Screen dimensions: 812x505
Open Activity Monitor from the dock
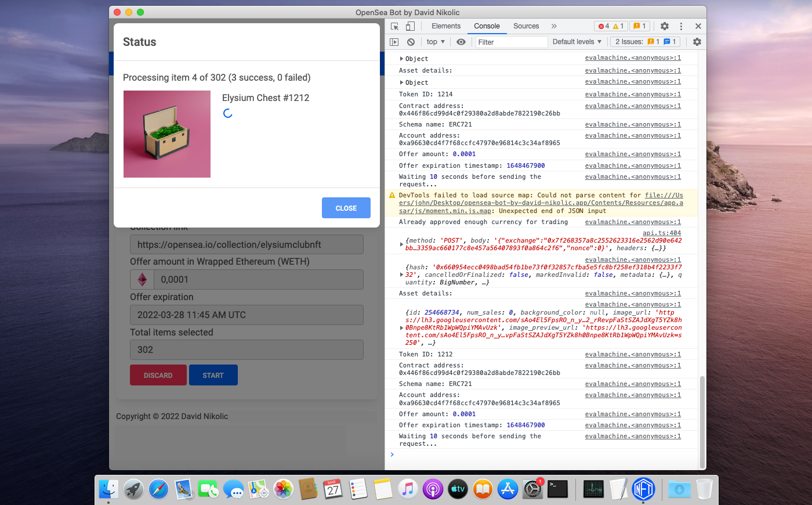coord(593,489)
